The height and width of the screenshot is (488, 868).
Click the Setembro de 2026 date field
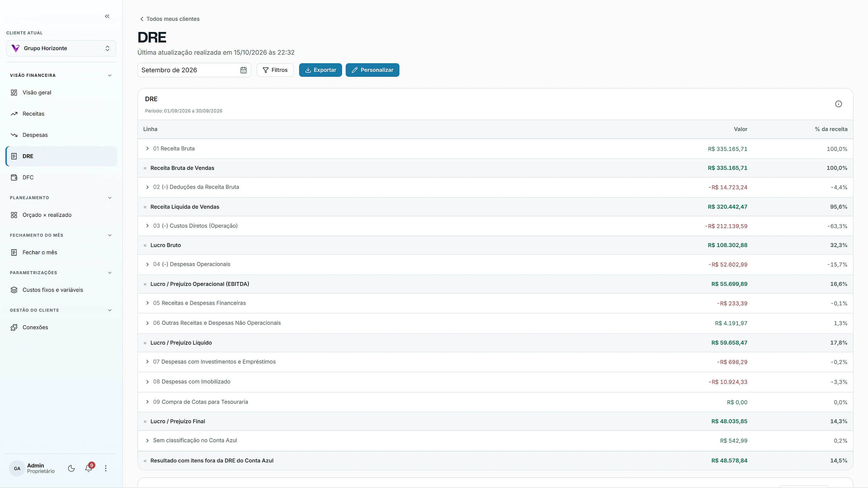click(x=194, y=70)
